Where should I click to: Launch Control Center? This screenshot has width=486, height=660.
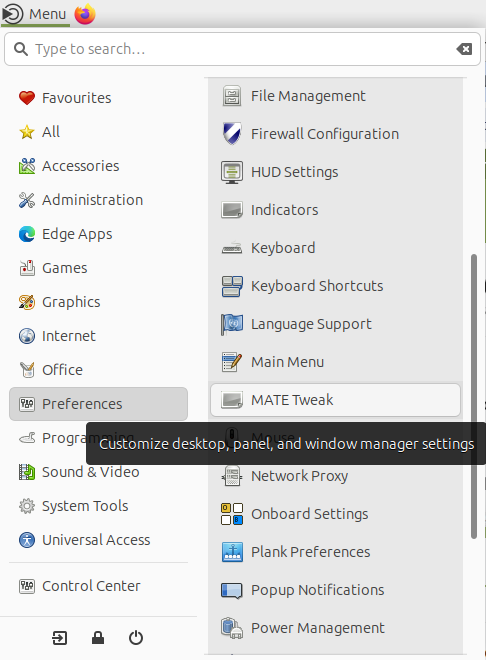98,586
